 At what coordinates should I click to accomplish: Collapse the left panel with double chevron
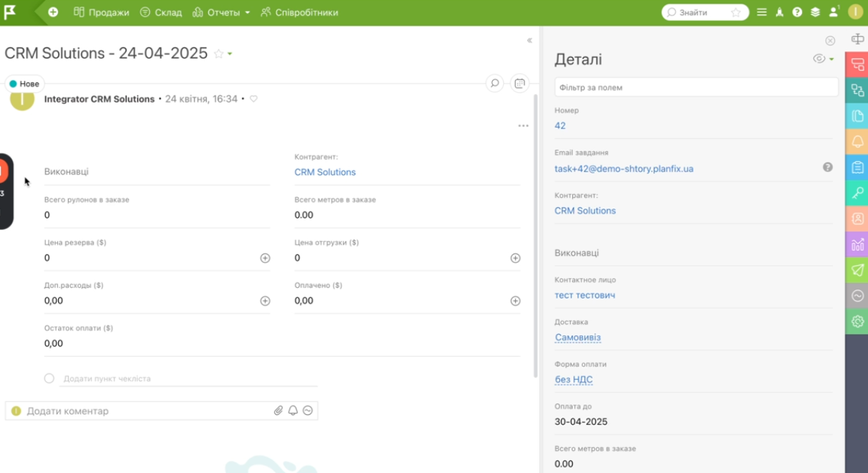point(529,40)
